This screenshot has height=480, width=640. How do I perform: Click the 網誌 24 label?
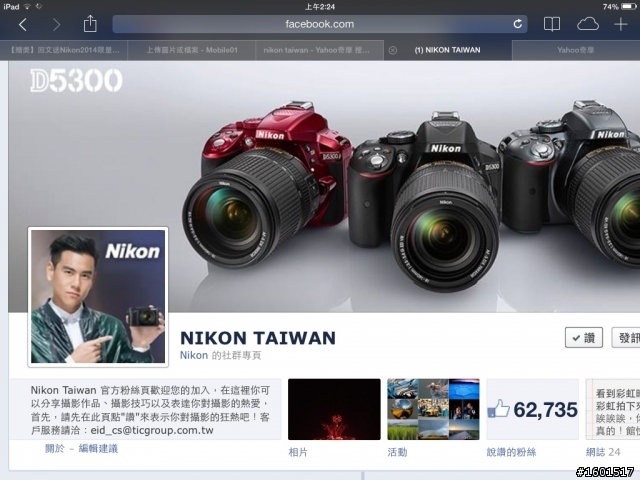tap(603, 452)
